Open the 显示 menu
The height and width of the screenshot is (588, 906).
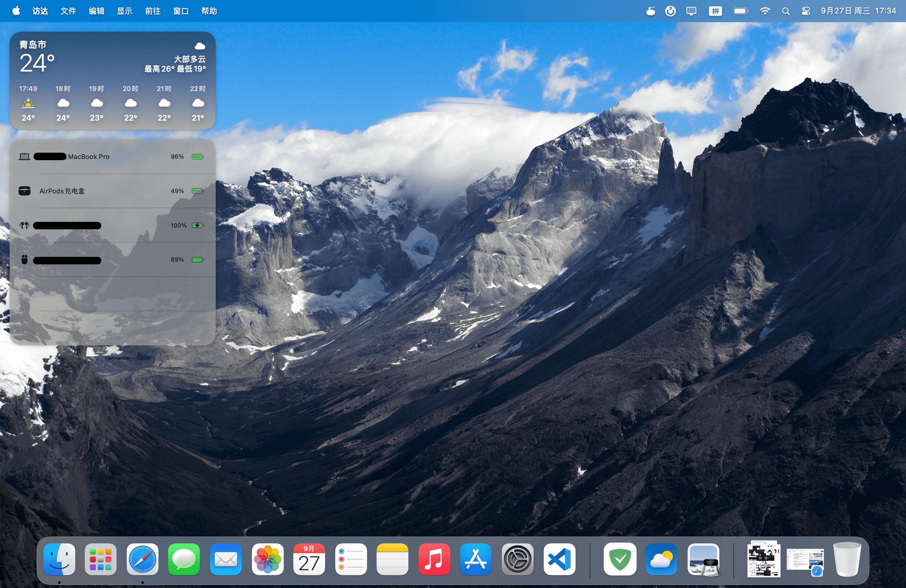click(x=124, y=11)
